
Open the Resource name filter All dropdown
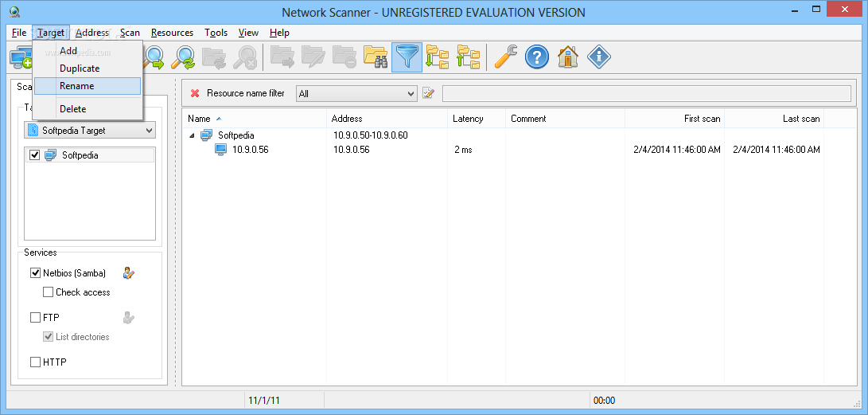[x=356, y=94]
